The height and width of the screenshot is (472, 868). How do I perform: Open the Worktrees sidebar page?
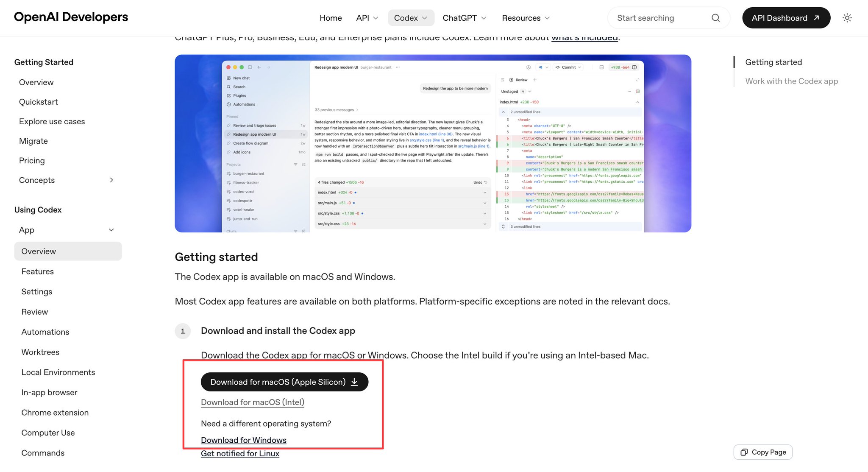(x=40, y=352)
